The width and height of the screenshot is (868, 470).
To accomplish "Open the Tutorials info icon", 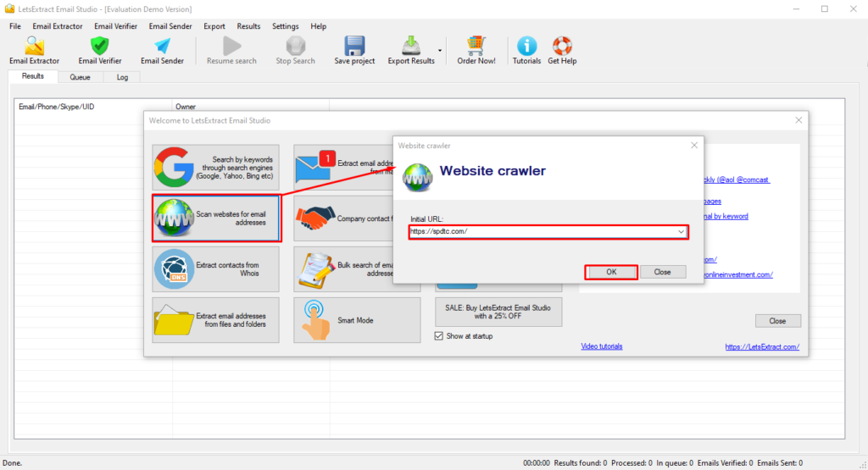I will (x=526, y=47).
